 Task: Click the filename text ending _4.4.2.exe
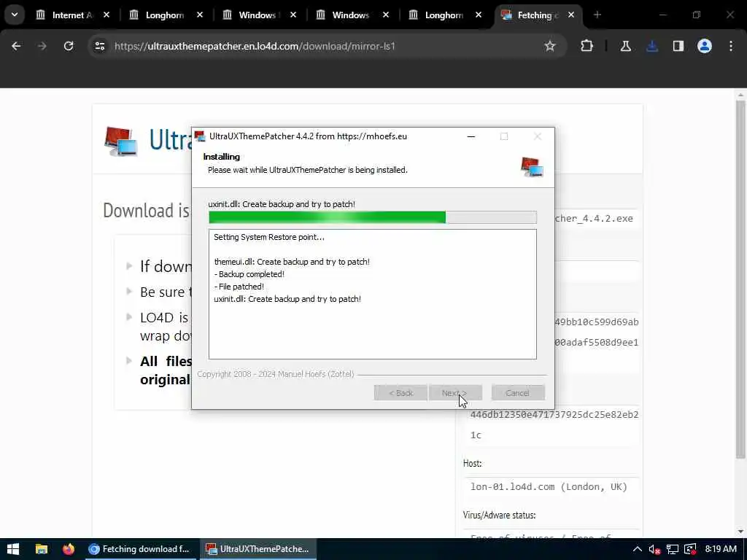[x=594, y=219]
